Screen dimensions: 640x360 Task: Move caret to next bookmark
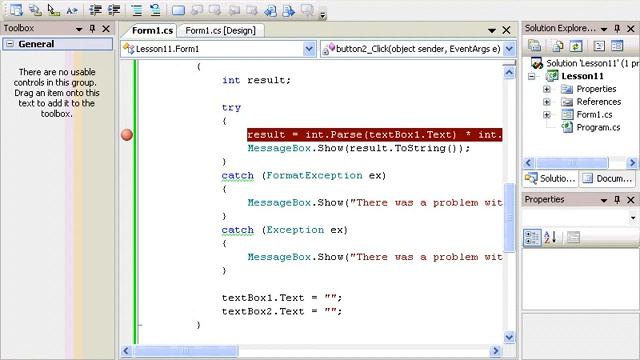coord(215,10)
